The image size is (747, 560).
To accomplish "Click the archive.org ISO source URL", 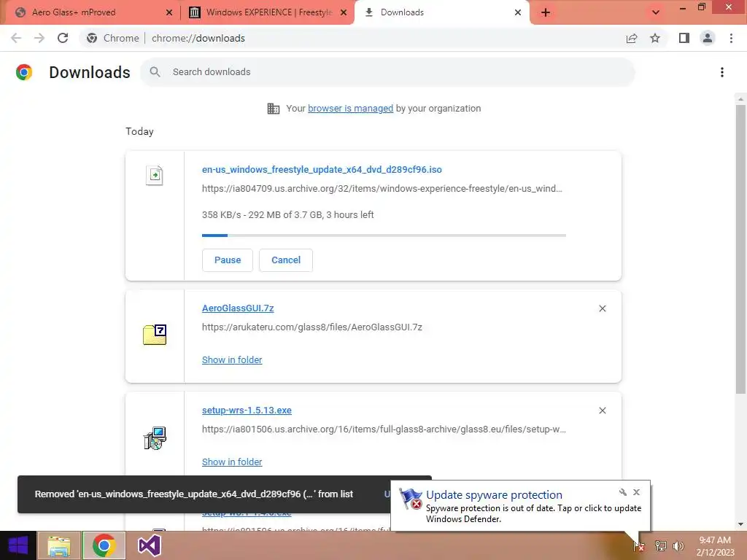I will pyautogui.click(x=382, y=189).
